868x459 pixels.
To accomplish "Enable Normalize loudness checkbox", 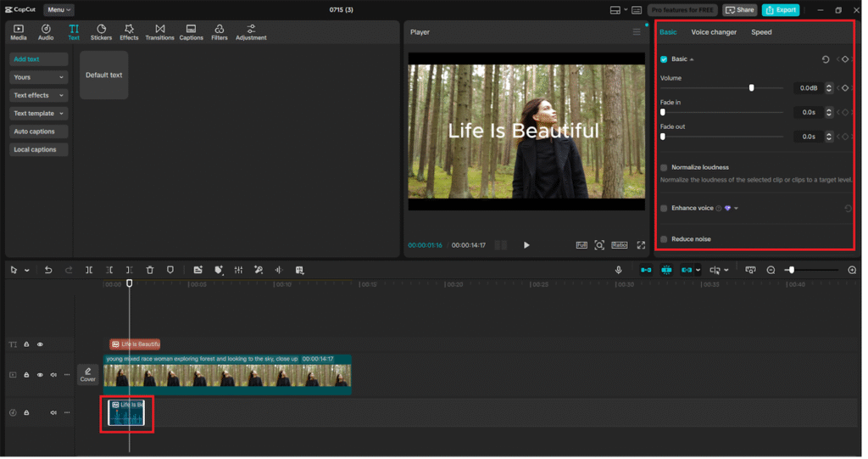I will tap(664, 168).
